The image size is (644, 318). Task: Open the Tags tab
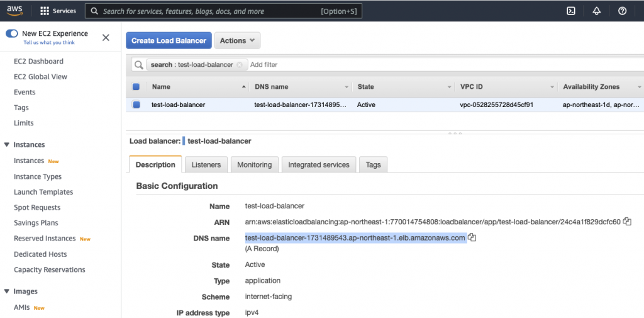coord(374,164)
